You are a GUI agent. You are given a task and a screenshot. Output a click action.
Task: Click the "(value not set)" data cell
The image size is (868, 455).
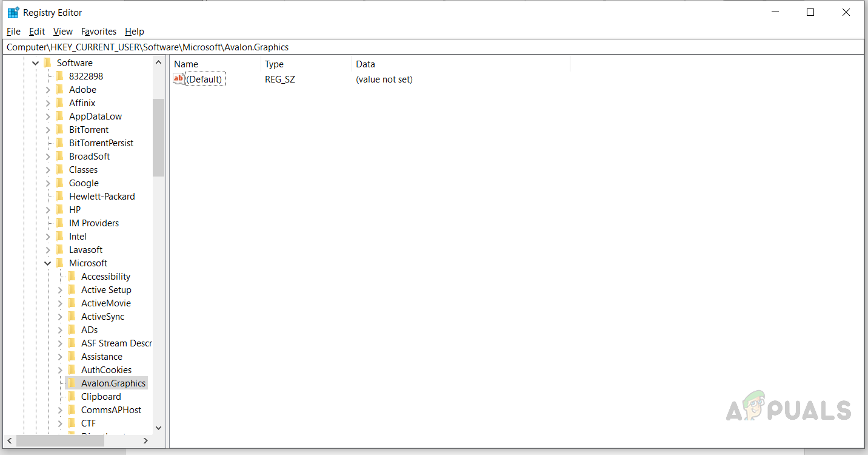coord(384,79)
